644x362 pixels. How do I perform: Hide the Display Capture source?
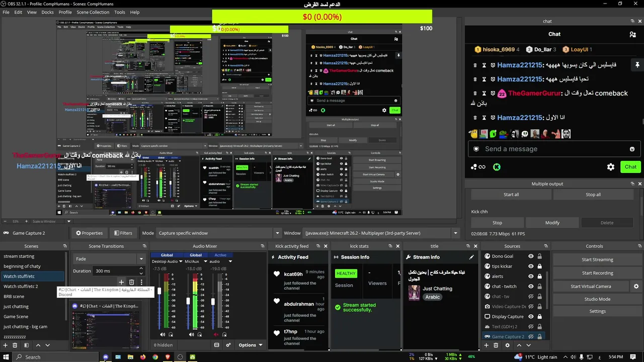(x=530, y=317)
